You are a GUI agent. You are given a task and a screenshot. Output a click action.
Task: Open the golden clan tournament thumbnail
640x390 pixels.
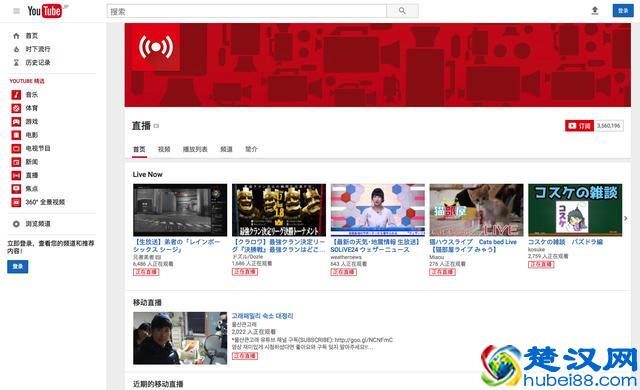(x=279, y=210)
